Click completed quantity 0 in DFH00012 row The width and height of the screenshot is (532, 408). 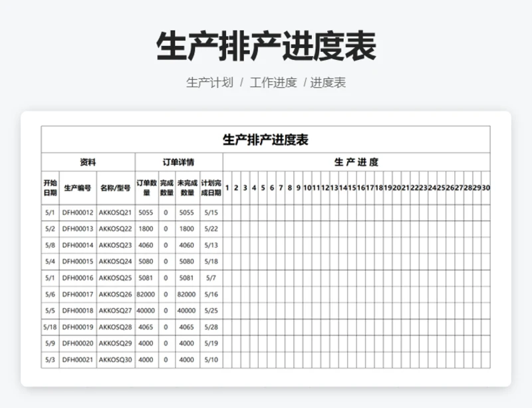tap(166, 213)
